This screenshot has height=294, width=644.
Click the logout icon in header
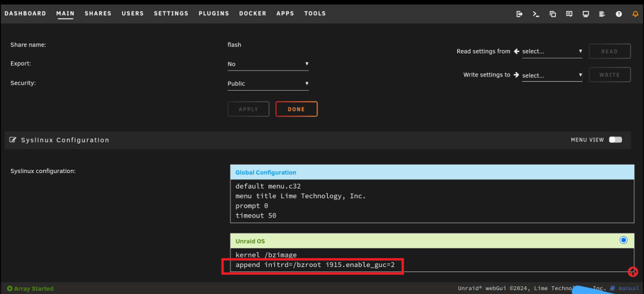pyautogui.click(x=519, y=14)
